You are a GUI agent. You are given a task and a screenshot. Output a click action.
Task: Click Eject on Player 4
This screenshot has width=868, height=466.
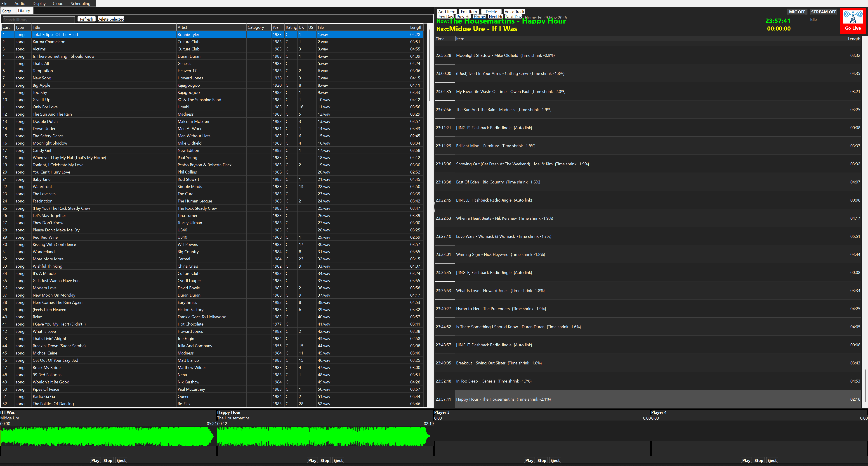pyautogui.click(x=772, y=460)
